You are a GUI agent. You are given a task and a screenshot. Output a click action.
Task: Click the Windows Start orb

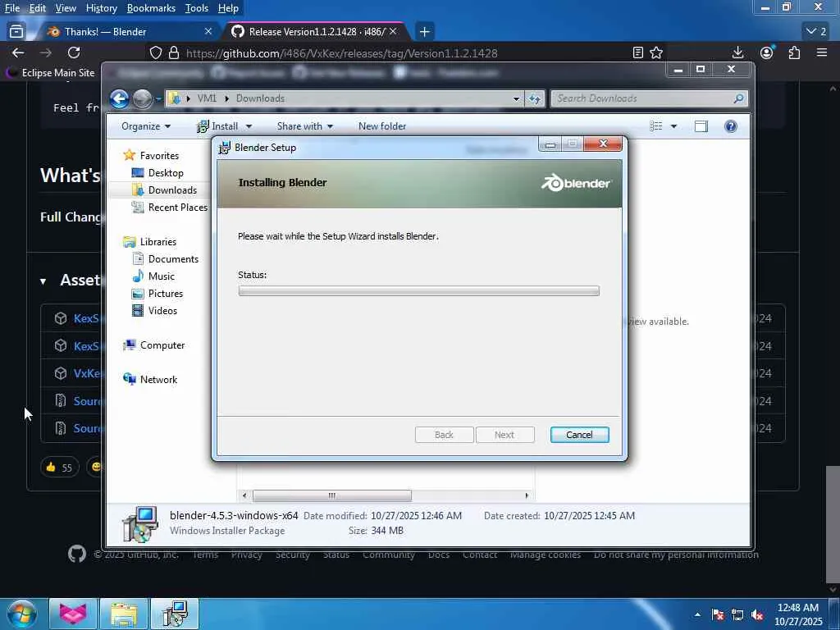pos(22,614)
